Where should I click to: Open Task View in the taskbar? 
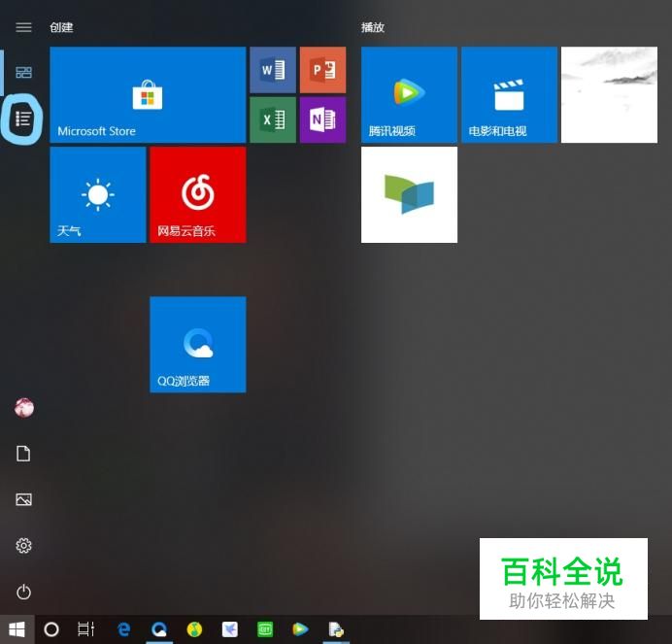tap(86, 629)
